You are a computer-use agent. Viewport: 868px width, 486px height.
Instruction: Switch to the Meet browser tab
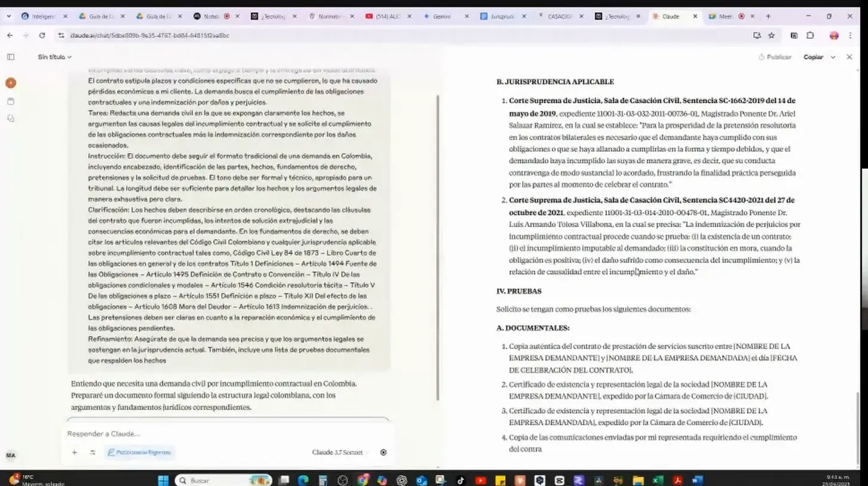point(726,16)
